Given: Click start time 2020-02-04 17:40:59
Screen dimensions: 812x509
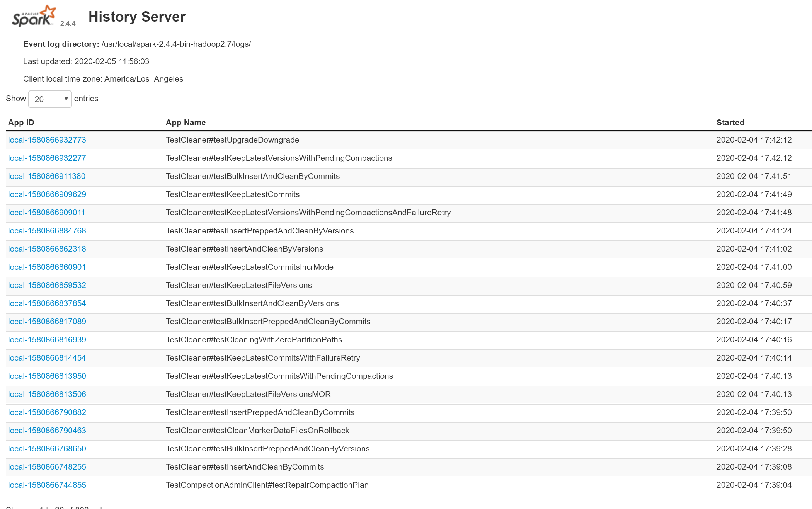Looking at the screenshot, I should tap(754, 285).
